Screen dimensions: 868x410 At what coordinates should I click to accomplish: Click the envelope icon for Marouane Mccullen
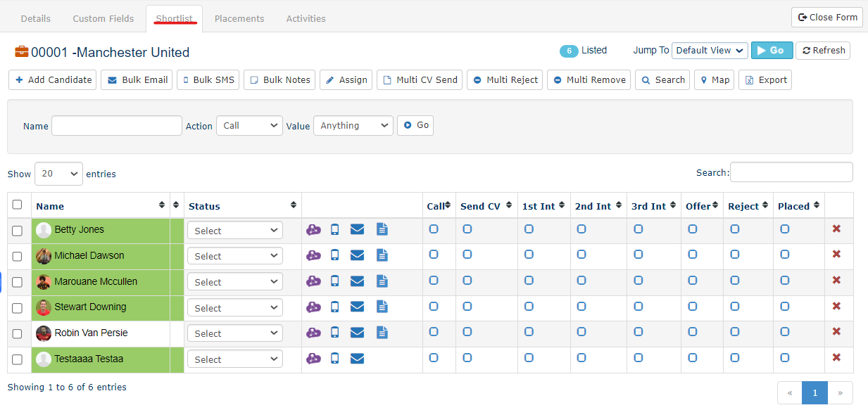(357, 281)
